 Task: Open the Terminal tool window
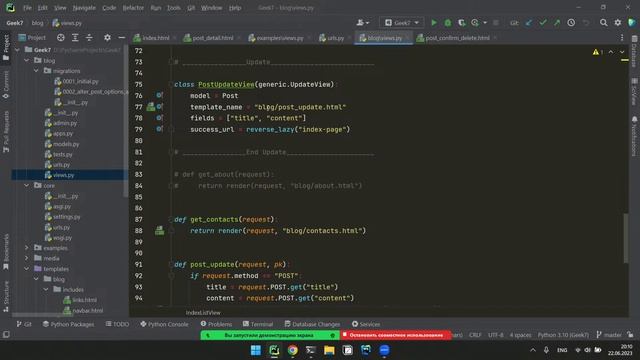click(x=258, y=324)
